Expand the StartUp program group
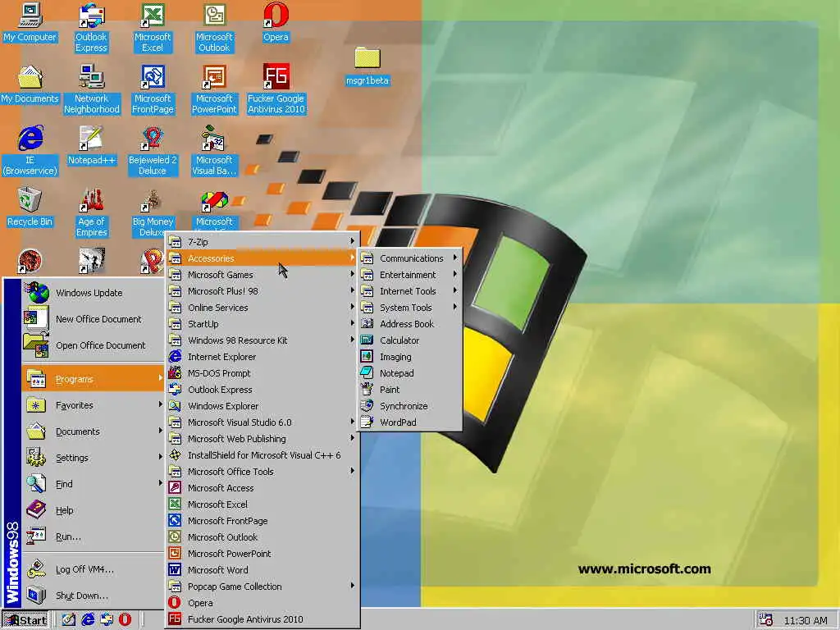 (262, 323)
